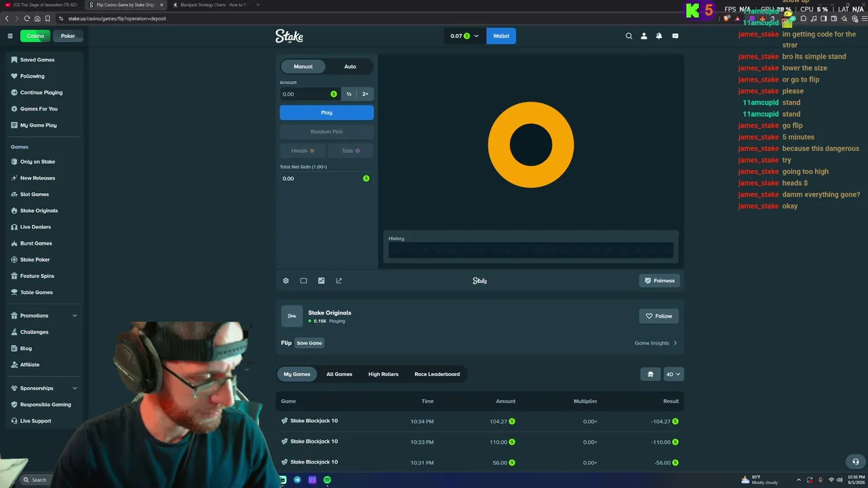Close the Flip Casino Game tab

[161, 5]
